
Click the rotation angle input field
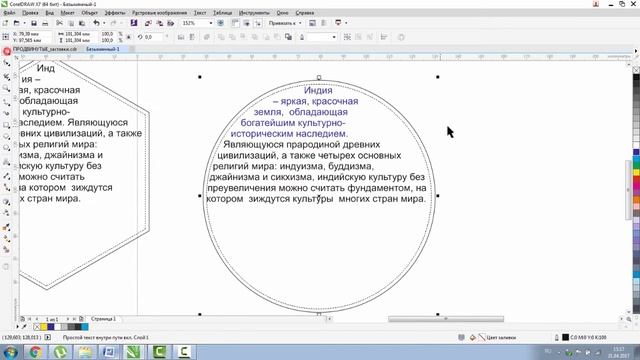[x=153, y=37]
